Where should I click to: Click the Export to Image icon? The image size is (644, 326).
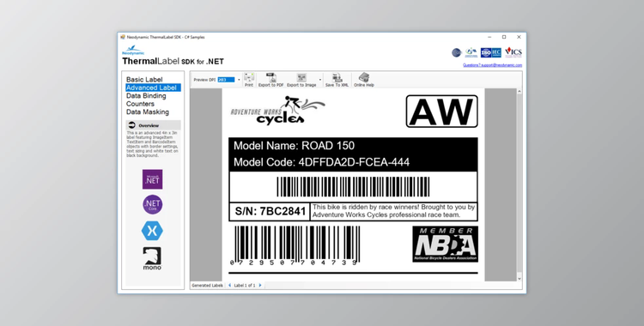[301, 80]
